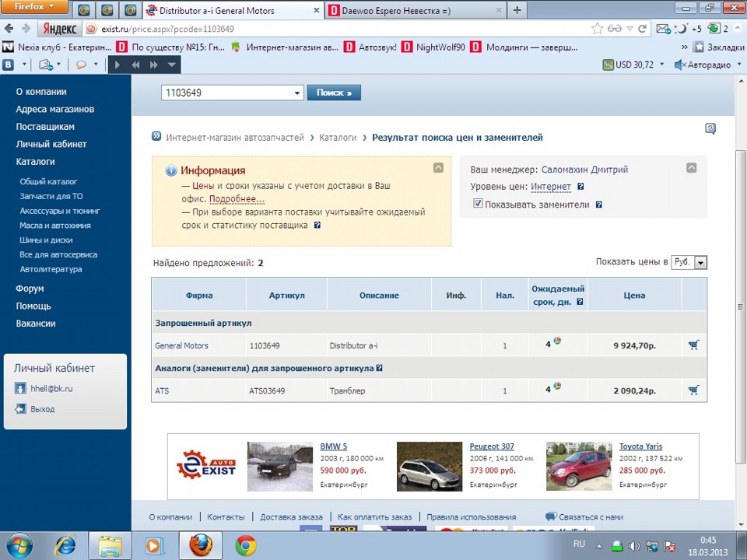Open supplier statistics pie icon in ATS row

(557, 386)
